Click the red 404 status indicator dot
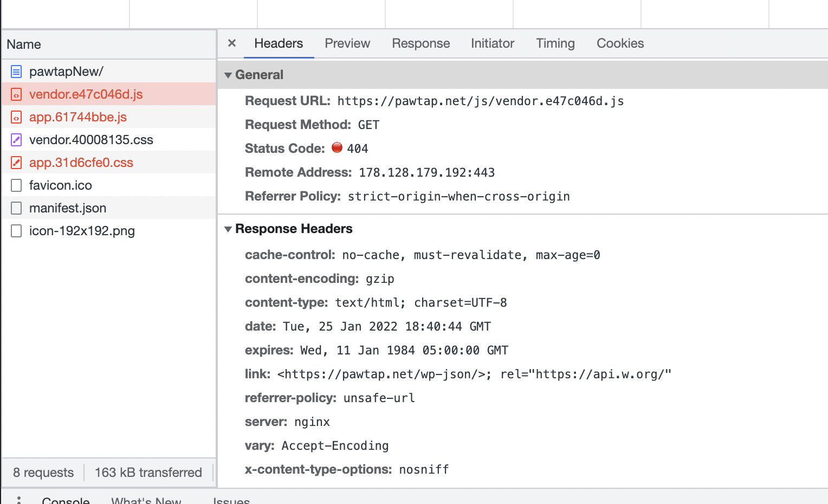 pyautogui.click(x=337, y=147)
